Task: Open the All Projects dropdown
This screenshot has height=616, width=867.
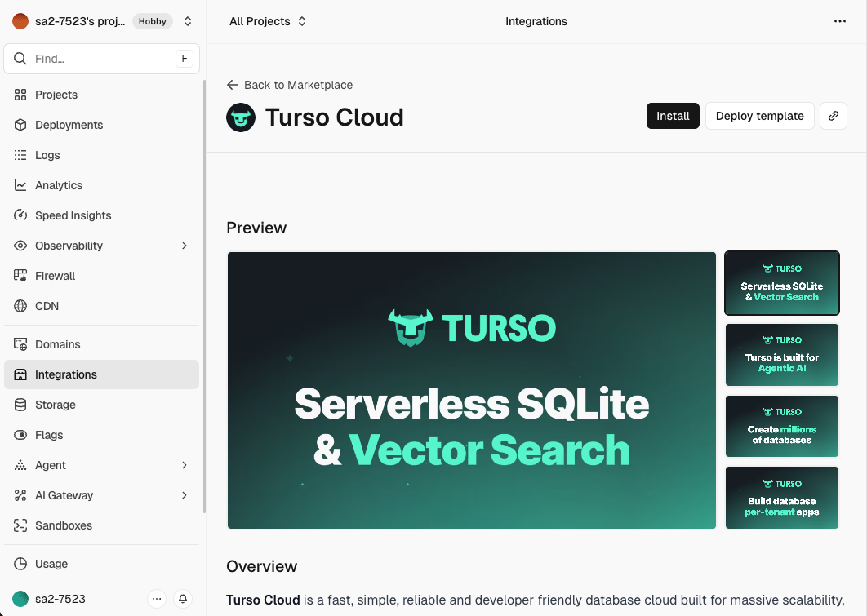Action: click(268, 21)
